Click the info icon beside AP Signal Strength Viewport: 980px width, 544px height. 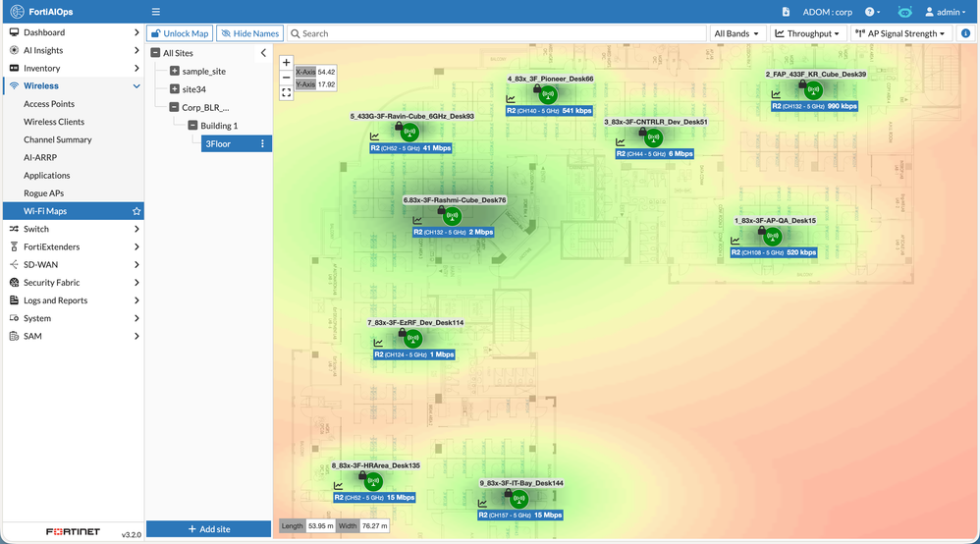pos(965,33)
